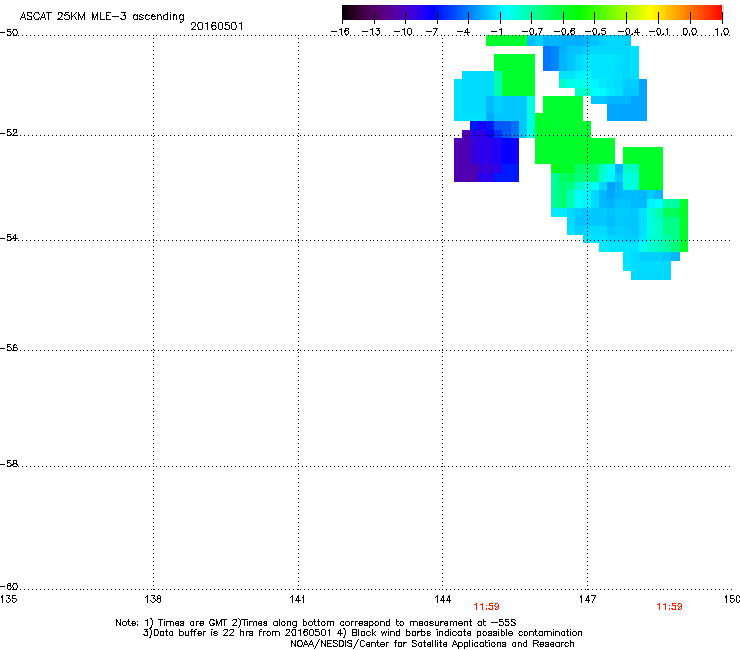Click note line starting "Note: 1) Times are GMT"
The image size is (740, 650).
[x=316, y=623]
